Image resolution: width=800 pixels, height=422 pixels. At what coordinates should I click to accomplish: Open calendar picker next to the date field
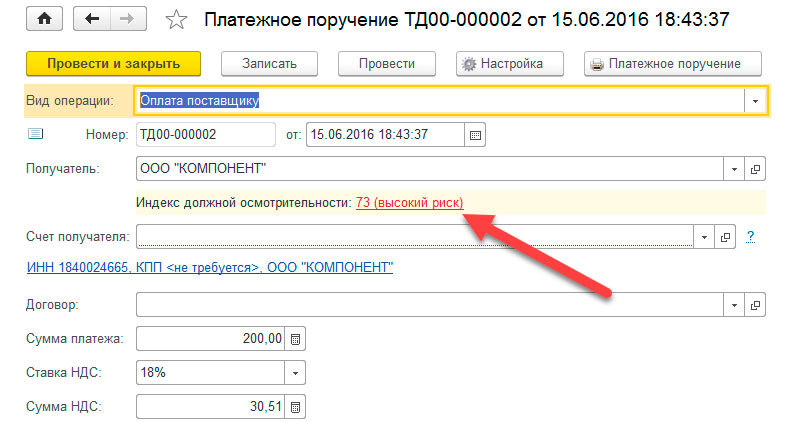point(475,134)
